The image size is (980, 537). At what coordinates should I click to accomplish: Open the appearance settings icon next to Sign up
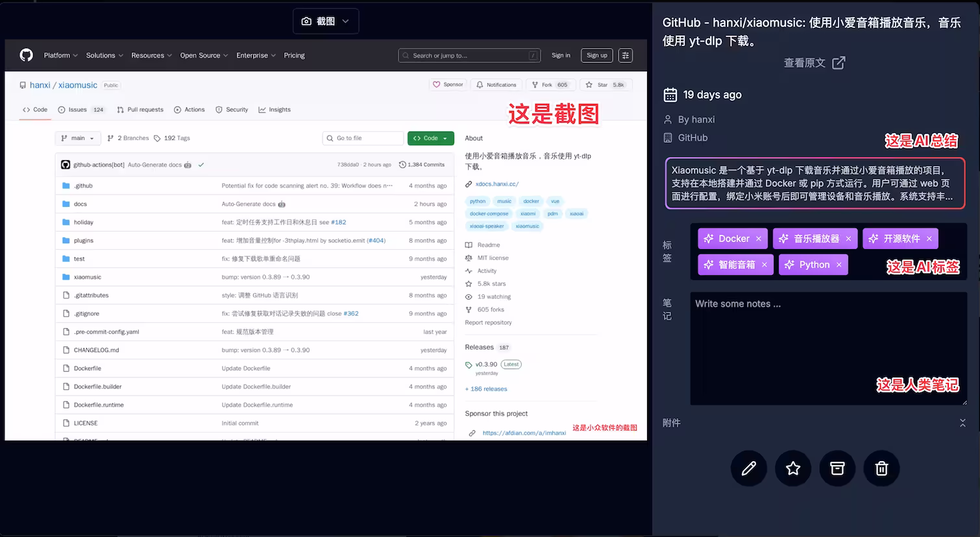624,55
